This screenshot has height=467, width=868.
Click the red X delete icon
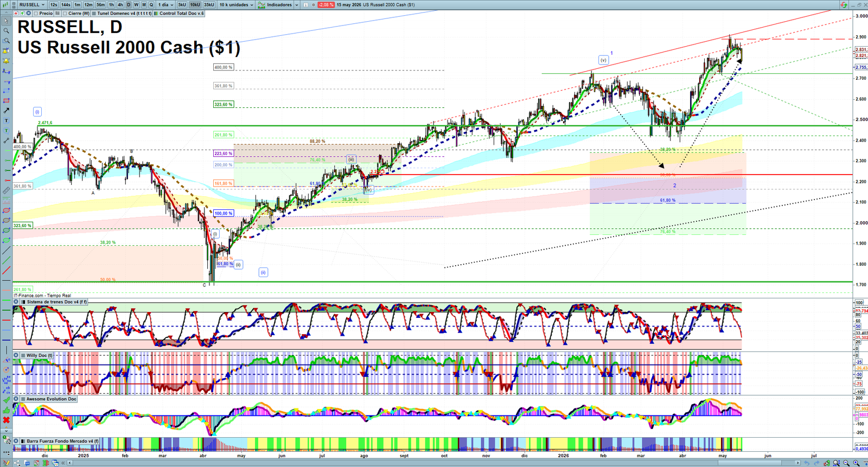tap(6, 420)
